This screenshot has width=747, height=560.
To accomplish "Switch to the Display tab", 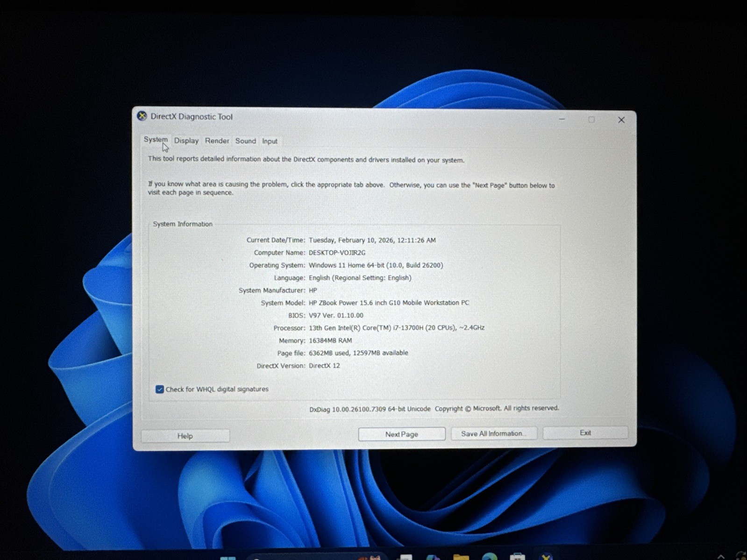I will (x=186, y=141).
